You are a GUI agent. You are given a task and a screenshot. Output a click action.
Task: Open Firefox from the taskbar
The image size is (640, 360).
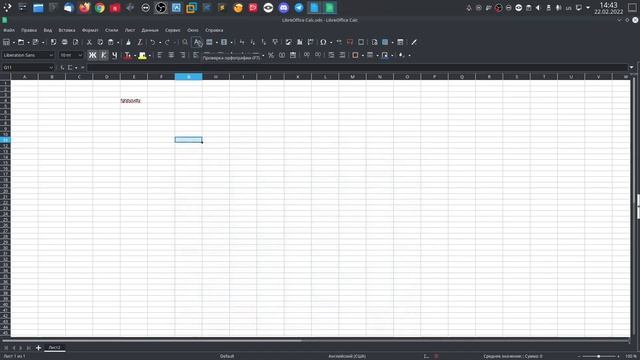[84, 7]
